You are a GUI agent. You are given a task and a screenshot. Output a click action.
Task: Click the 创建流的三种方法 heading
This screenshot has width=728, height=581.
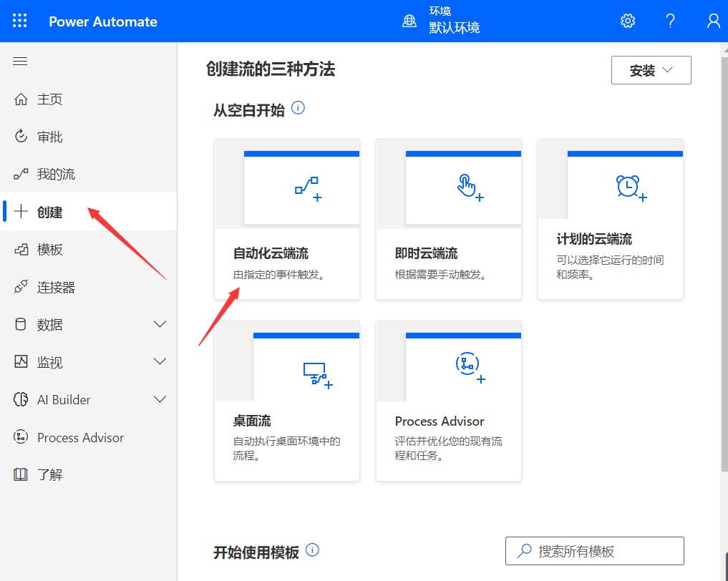(x=271, y=69)
